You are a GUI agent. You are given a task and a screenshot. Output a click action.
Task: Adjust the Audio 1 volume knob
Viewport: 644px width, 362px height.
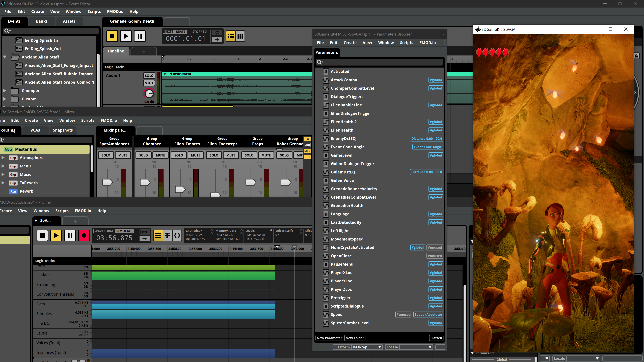149,94
